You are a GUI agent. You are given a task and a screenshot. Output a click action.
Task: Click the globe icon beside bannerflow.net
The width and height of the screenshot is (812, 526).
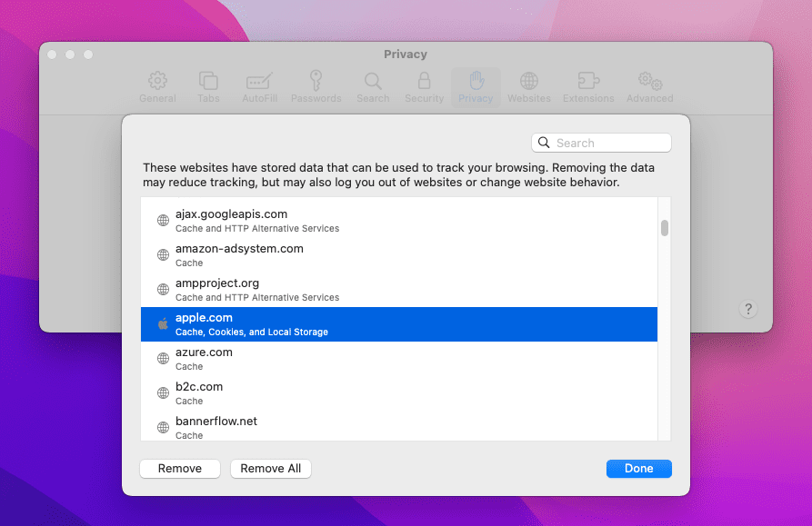(163, 427)
